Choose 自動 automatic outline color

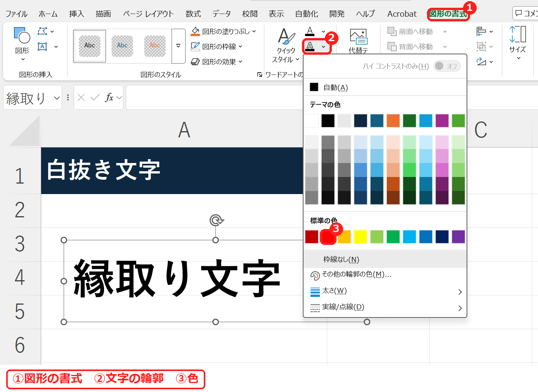[385, 87]
